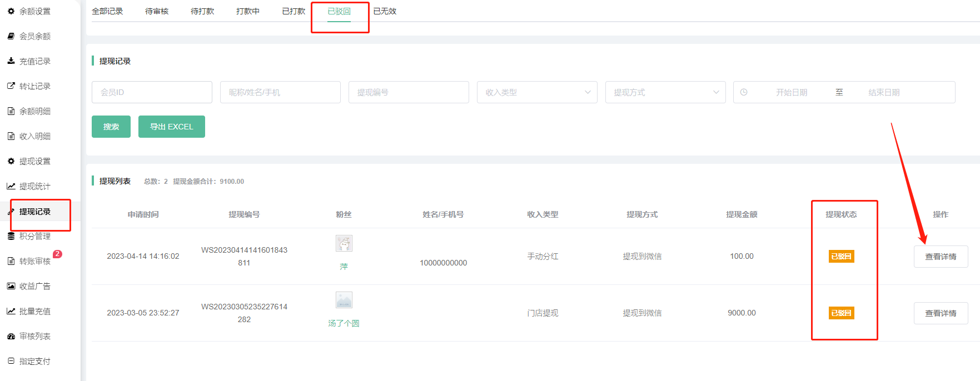The image size is (980, 381).
Task: Expand the 收入类型 dropdown
Action: pos(536,92)
